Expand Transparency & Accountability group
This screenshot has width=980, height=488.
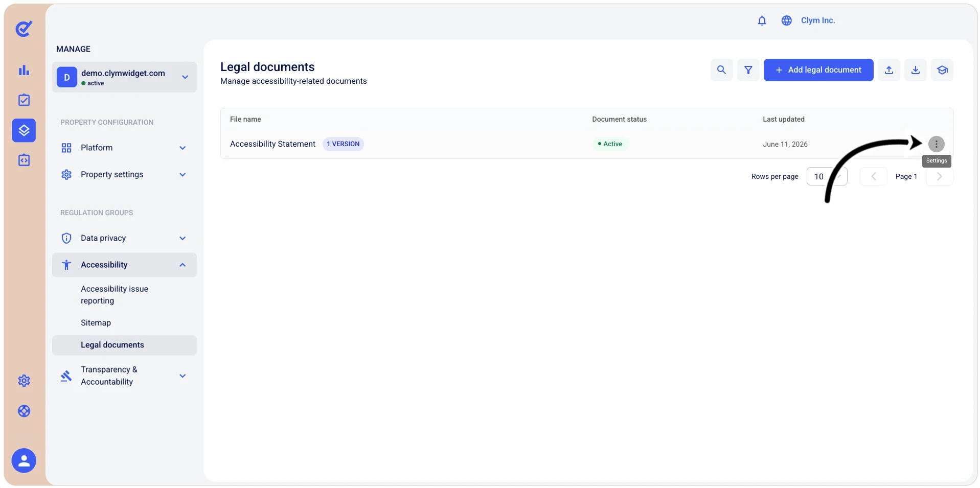click(124, 376)
